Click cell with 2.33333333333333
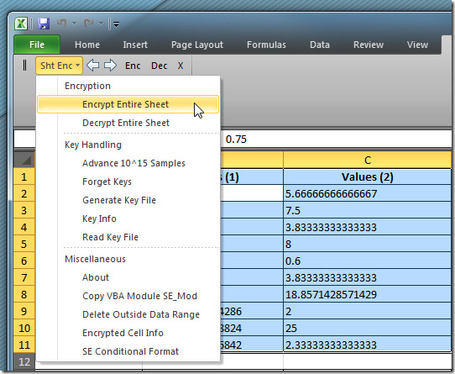This screenshot has width=455, height=374. 367,345
